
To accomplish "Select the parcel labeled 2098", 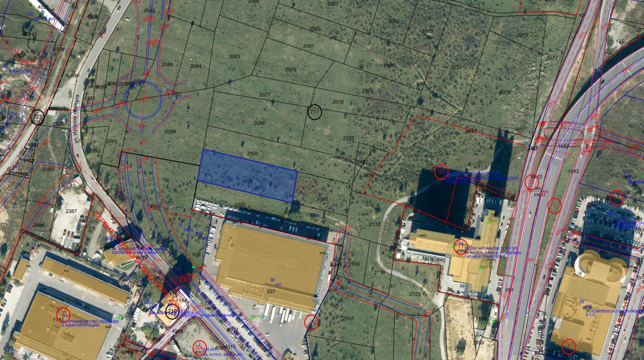I will tap(170, 132).
